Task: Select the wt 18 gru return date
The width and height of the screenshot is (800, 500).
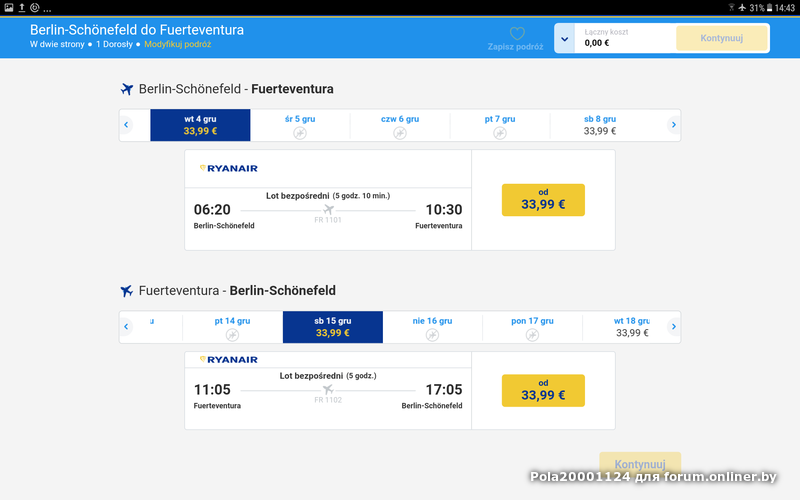Action: pos(632,327)
